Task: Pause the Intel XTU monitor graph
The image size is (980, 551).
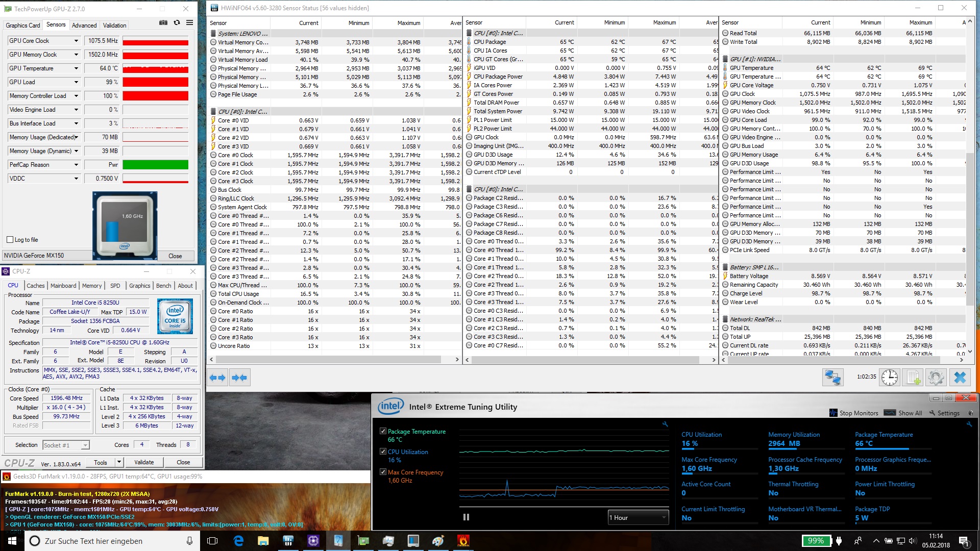Action: pos(466,517)
